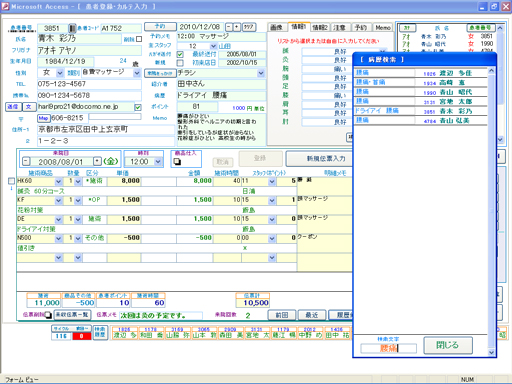Toggle the 削除 checkbox next to patient name
The height and width of the screenshot is (384, 512).
139,39
